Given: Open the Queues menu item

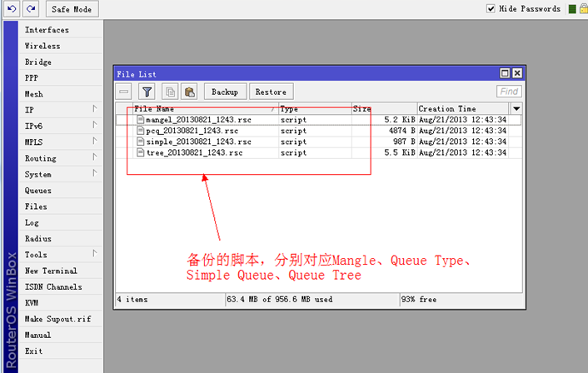Looking at the screenshot, I should coord(38,191).
